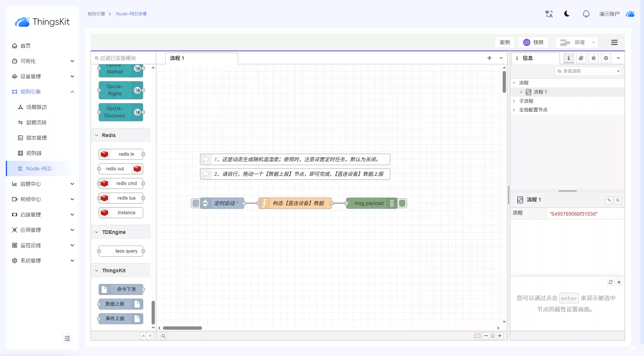Select the redis cmd node
This screenshot has width=644, height=356.
click(121, 183)
